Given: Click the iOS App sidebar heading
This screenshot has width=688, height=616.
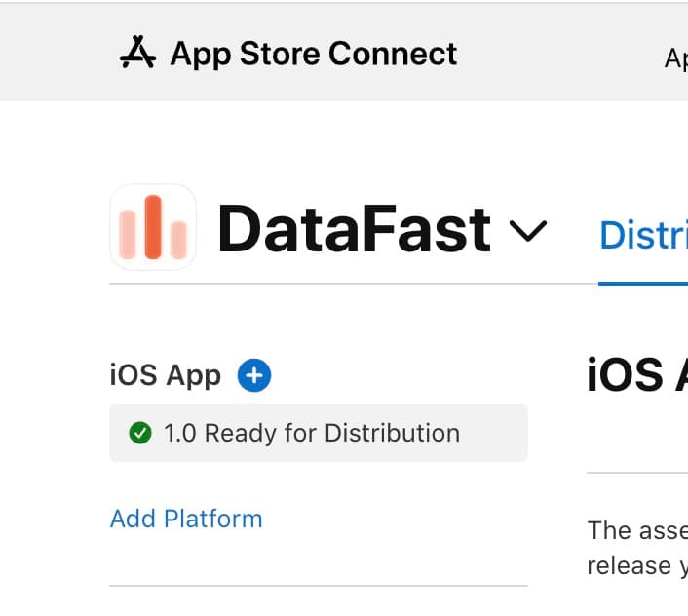Looking at the screenshot, I should (x=166, y=375).
